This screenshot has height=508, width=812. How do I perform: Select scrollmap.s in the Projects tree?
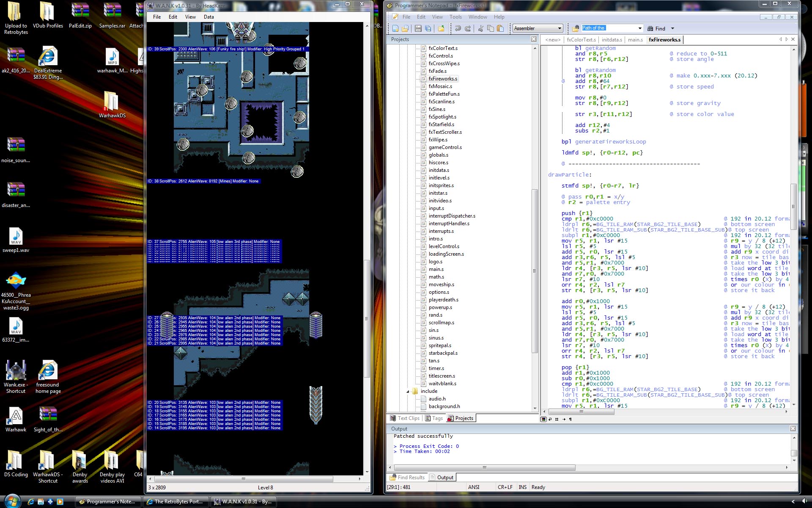[x=441, y=323]
